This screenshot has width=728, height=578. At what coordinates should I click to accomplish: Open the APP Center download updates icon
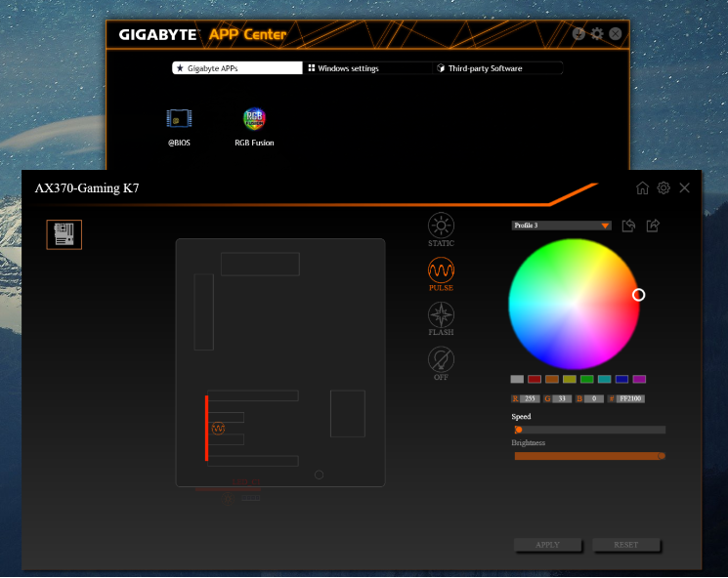[578, 33]
